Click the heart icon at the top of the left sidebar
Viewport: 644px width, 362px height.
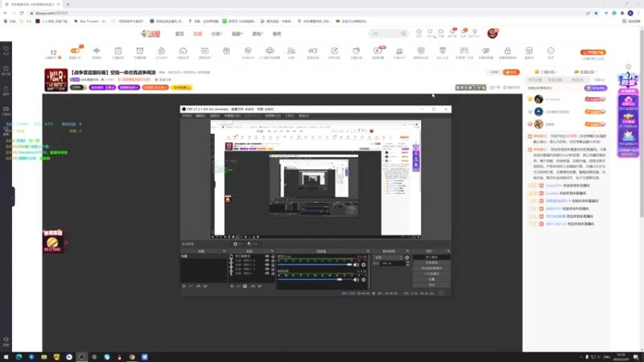click(x=6, y=48)
